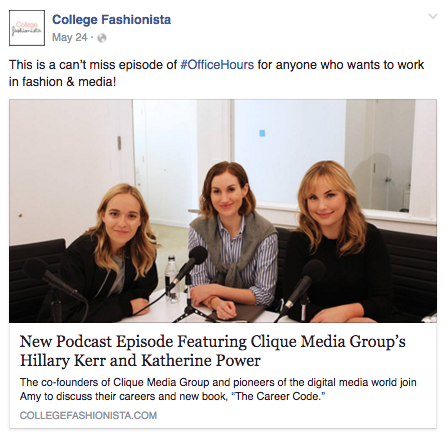The height and width of the screenshot is (440, 447).
Task: Open the podcast photo link preview
Action: tap(223, 211)
